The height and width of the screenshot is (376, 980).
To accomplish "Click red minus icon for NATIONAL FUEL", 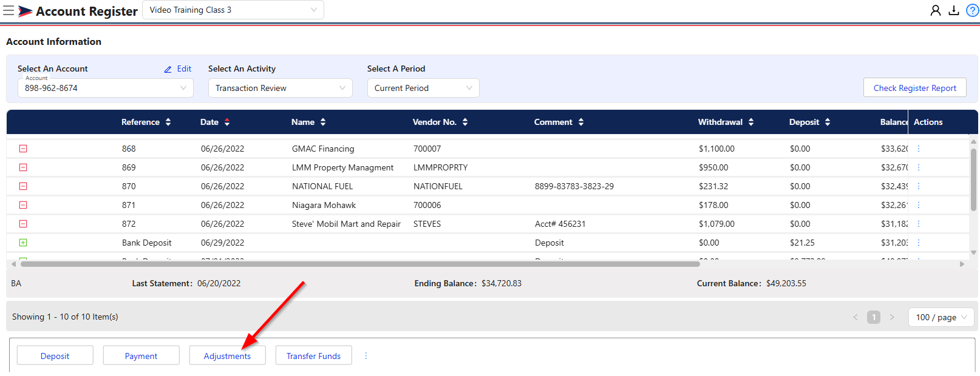I will click(x=23, y=186).
